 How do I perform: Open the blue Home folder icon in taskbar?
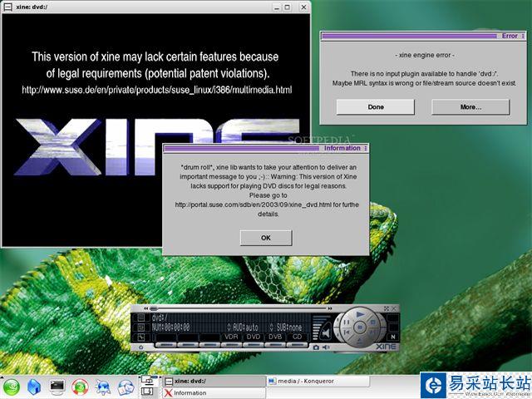pos(34,387)
